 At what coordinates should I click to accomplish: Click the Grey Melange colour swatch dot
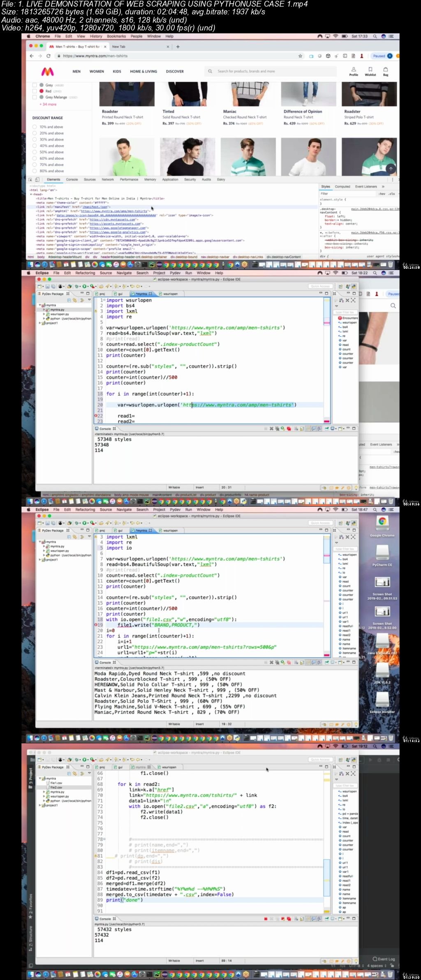click(42, 97)
